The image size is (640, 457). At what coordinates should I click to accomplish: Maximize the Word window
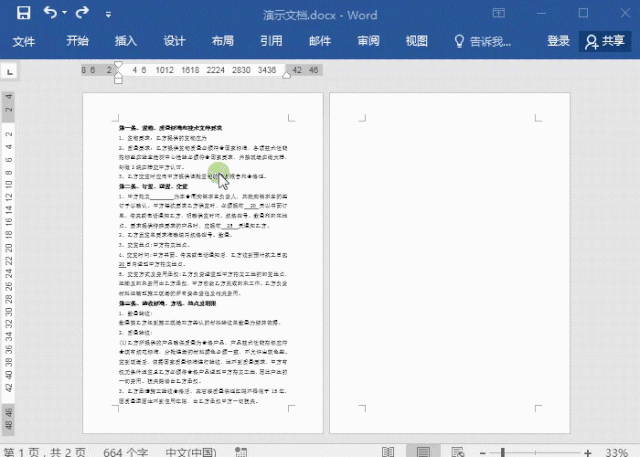tap(583, 13)
